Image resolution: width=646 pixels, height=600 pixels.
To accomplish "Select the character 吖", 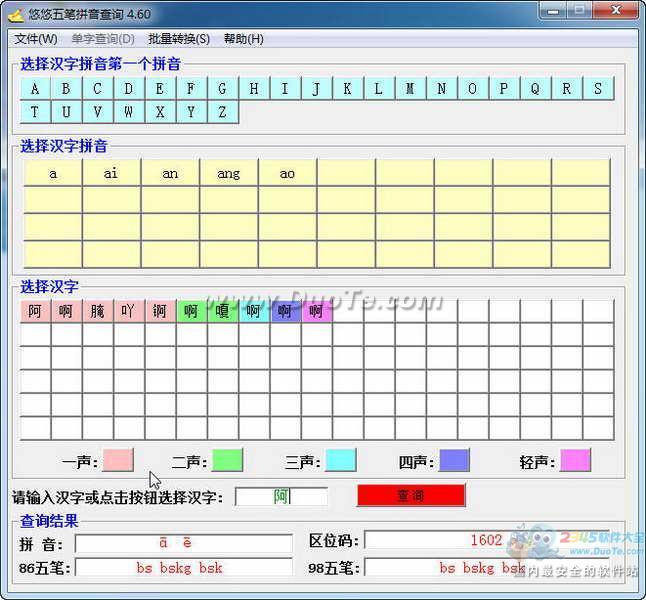I will 129,311.
